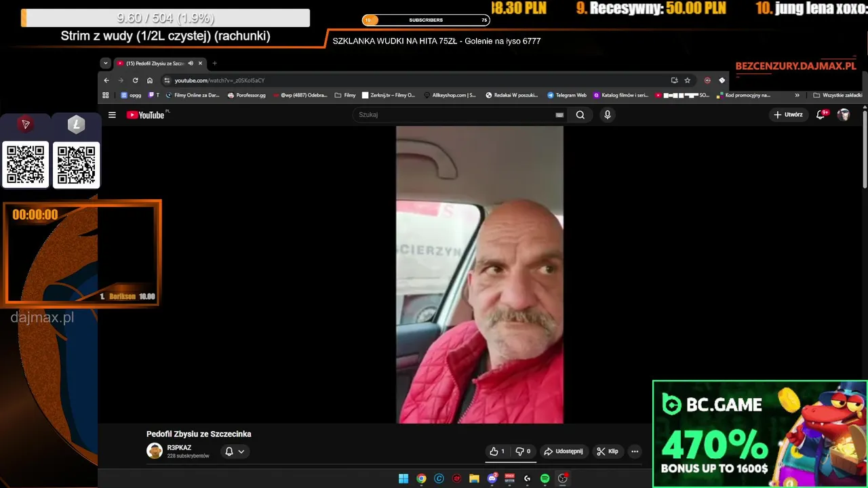Open Google Chrome from the taskbar
This screenshot has height=488, width=868.
click(x=421, y=479)
